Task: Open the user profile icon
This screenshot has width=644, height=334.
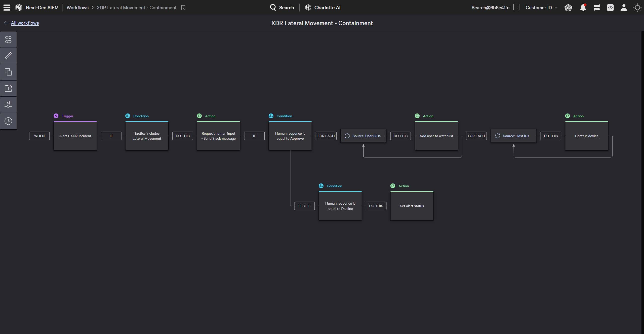Action: click(624, 8)
